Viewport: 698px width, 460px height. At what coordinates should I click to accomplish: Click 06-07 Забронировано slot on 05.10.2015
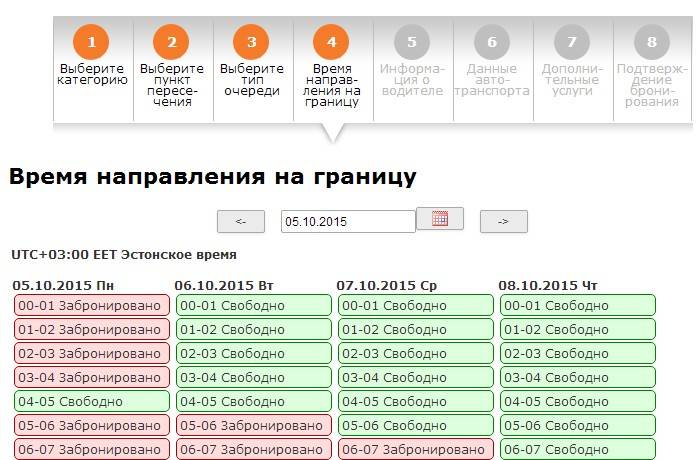[92, 449]
